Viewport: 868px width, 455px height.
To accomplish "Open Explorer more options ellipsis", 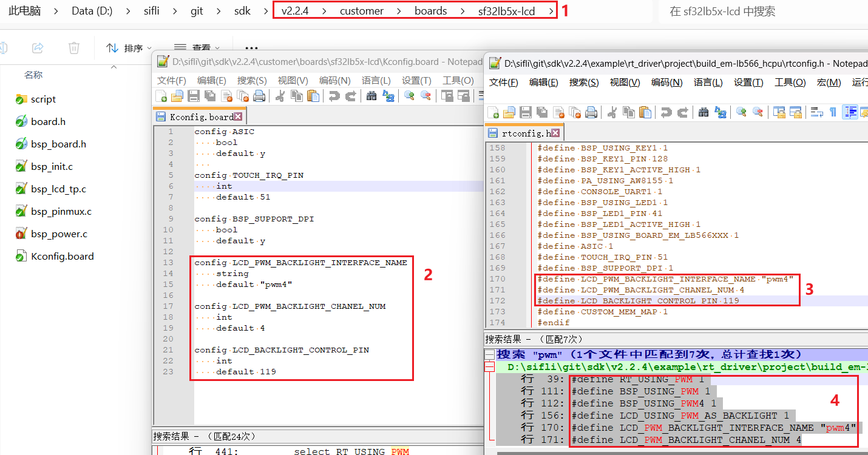I will coord(252,47).
